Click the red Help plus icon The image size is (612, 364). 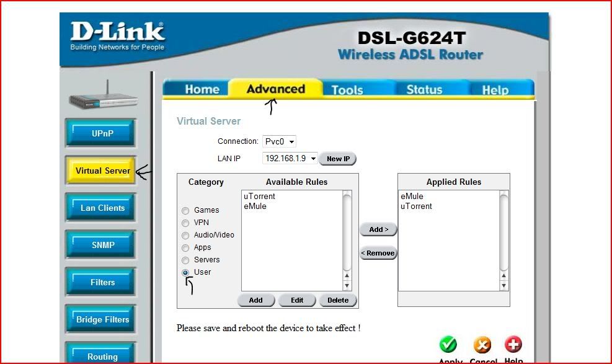pyautogui.click(x=513, y=344)
